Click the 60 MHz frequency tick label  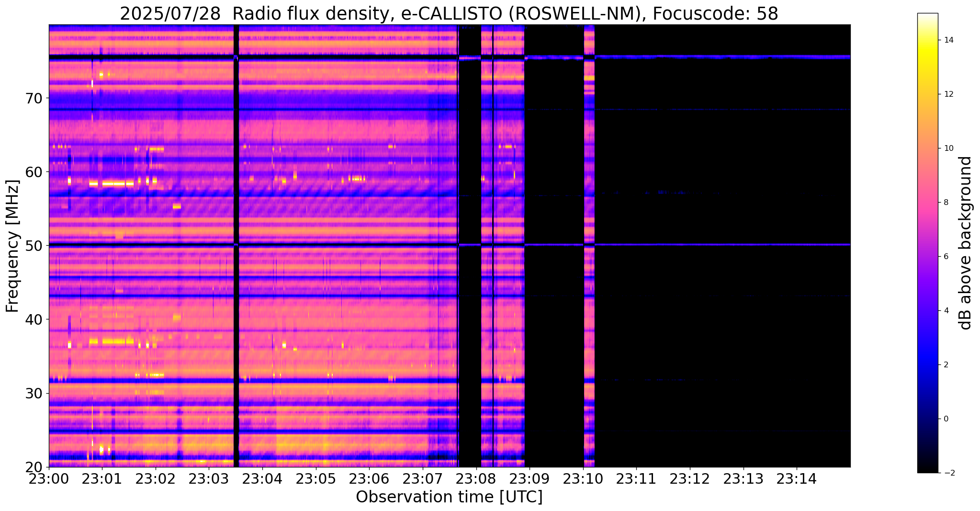pyautogui.click(x=34, y=171)
